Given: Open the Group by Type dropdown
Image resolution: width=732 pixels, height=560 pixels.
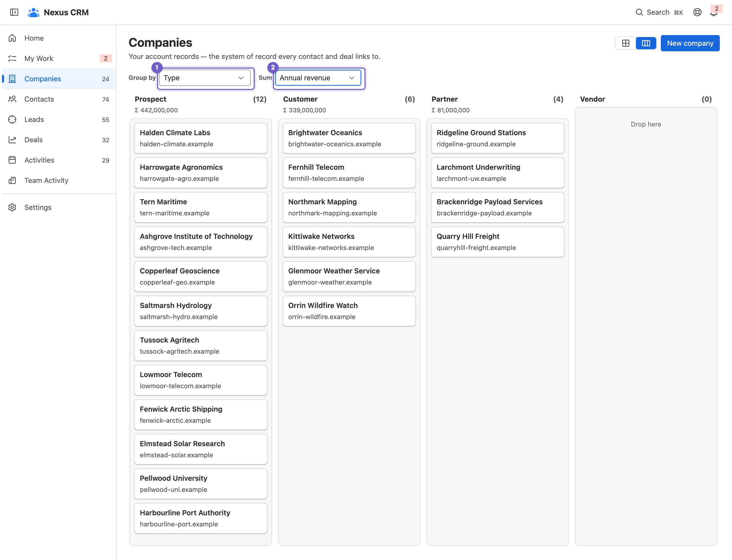Looking at the screenshot, I should pyautogui.click(x=205, y=78).
